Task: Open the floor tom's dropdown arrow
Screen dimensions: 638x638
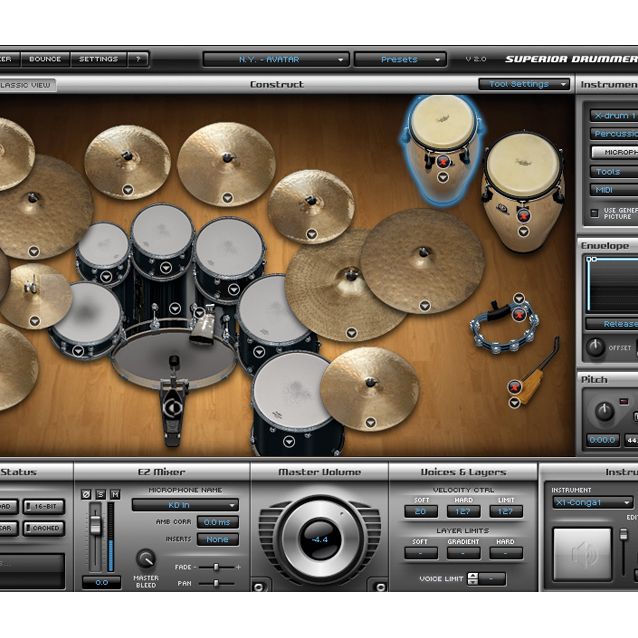Action: click(289, 441)
